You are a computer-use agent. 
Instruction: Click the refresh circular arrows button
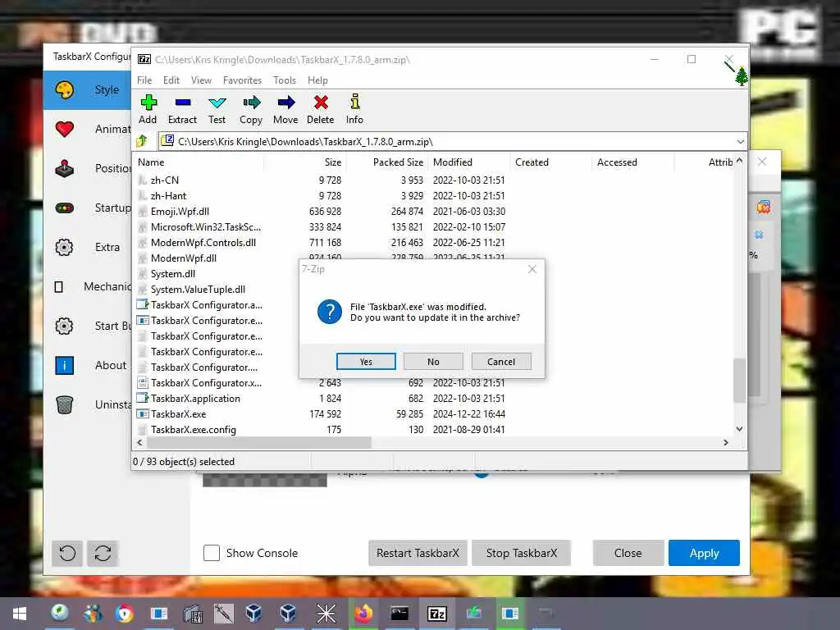coord(103,553)
